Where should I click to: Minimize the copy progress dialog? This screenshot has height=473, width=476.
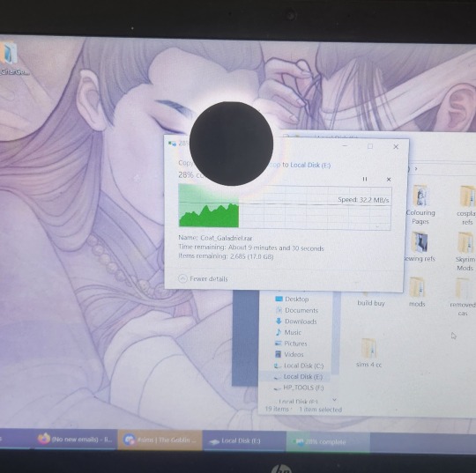click(345, 146)
